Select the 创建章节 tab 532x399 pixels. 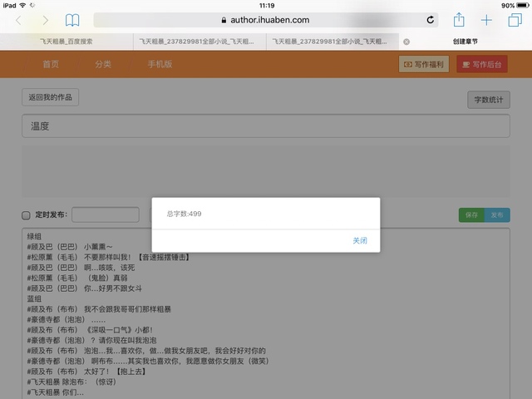pos(465,41)
